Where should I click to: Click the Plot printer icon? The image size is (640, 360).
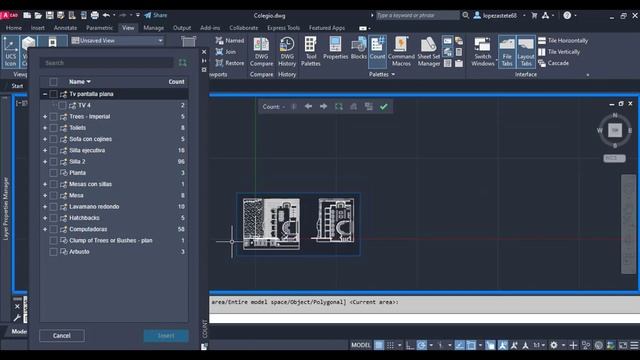95,16
